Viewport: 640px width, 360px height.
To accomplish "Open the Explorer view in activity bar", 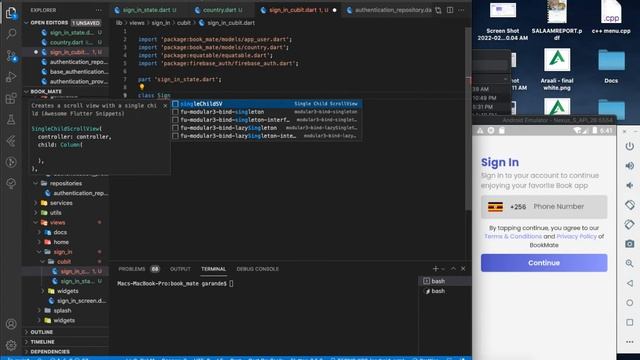I will pyautogui.click(x=11, y=13).
